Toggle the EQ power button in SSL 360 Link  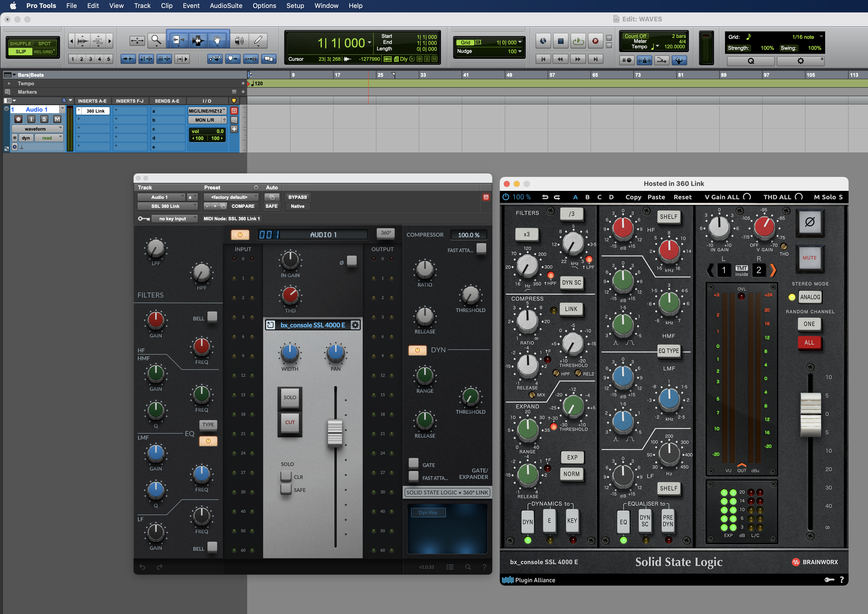click(208, 441)
